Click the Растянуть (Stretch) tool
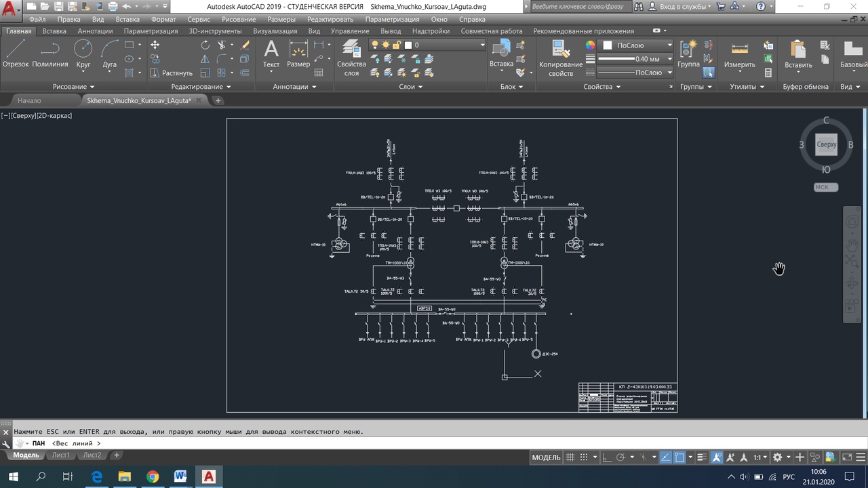 171,73
